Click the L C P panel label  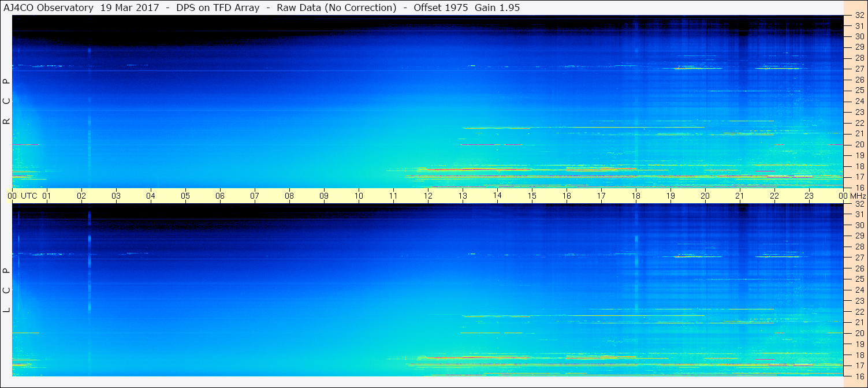(7, 290)
